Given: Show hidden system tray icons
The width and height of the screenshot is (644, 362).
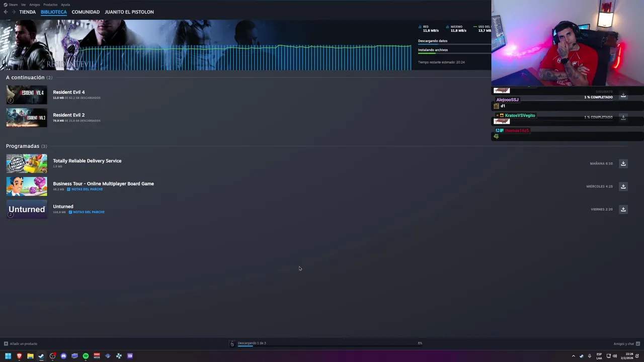Looking at the screenshot, I should (x=573, y=356).
